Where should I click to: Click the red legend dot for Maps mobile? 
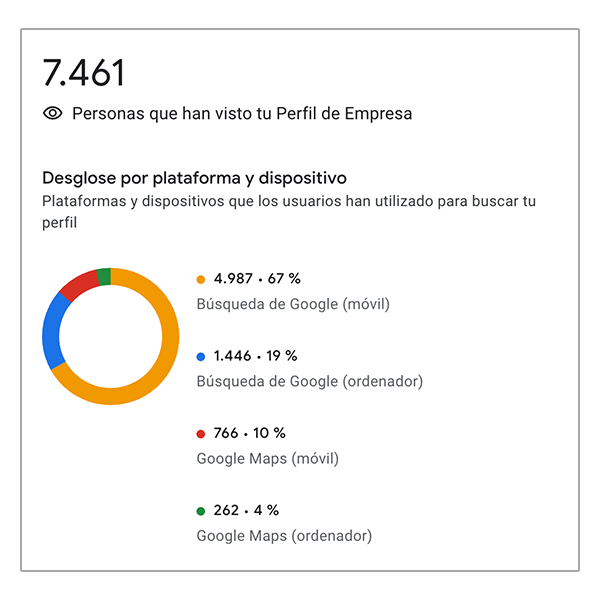point(201,433)
